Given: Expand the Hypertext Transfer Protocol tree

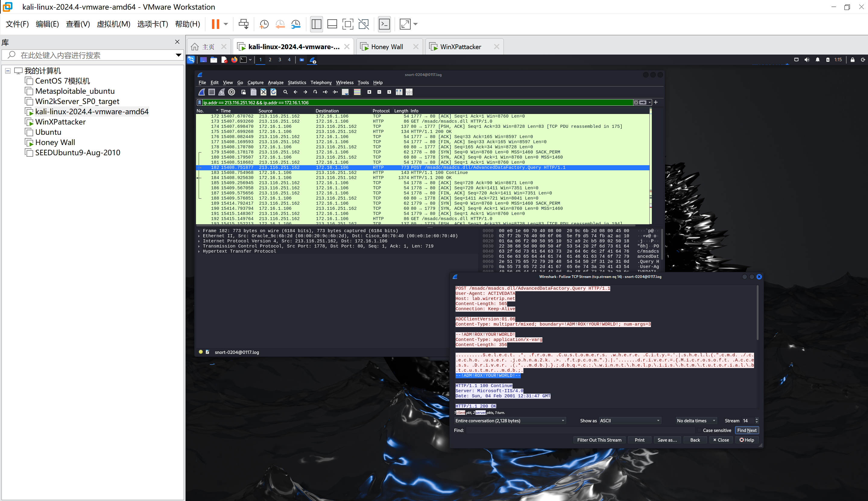Looking at the screenshot, I should [x=199, y=251].
